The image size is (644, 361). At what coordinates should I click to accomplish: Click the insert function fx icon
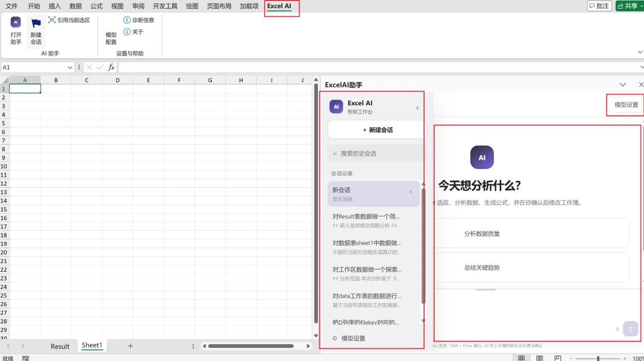point(111,68)
